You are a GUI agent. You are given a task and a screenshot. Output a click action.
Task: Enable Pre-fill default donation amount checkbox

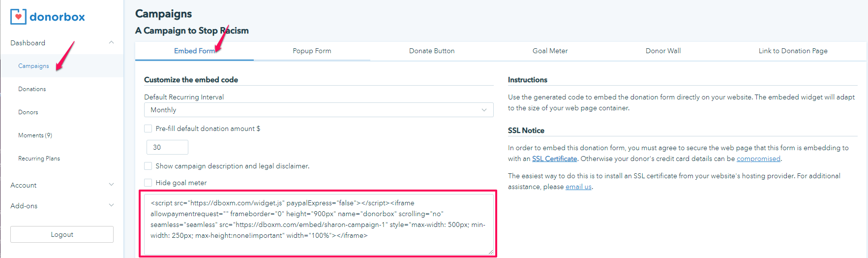pos(148,129)
